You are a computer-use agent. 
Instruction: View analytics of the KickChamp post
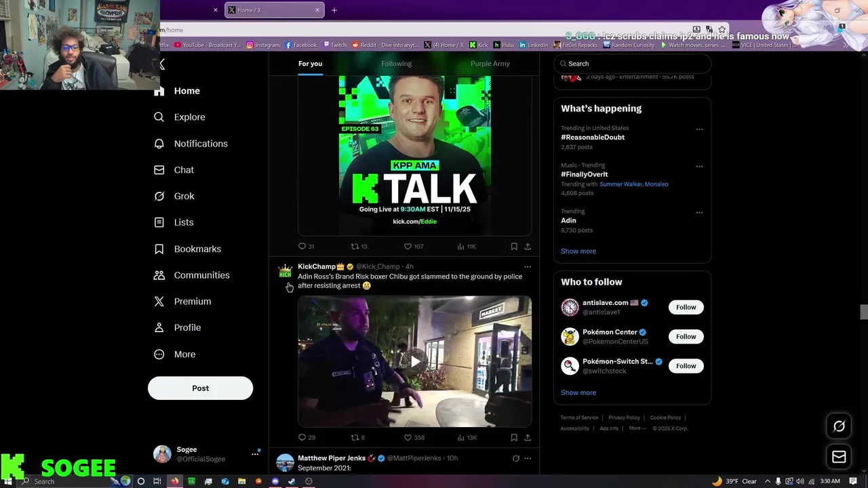pos(467,438)
